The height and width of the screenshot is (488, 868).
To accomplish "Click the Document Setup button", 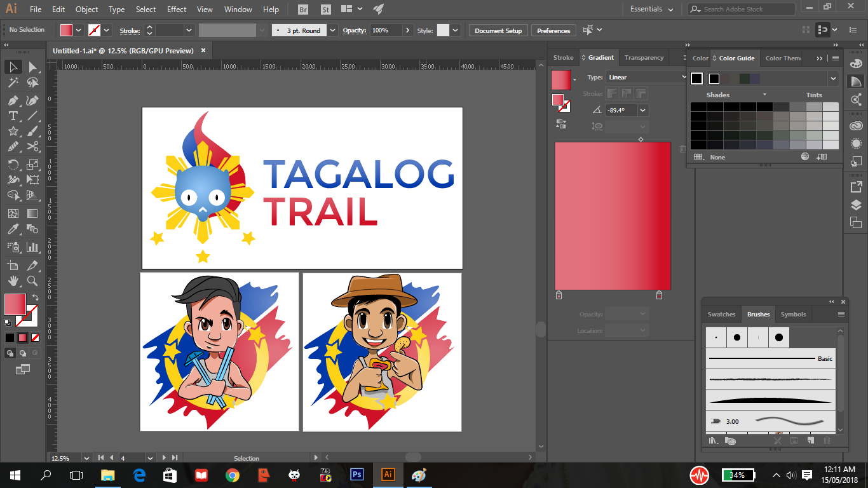I will click(x=498, y=30).
